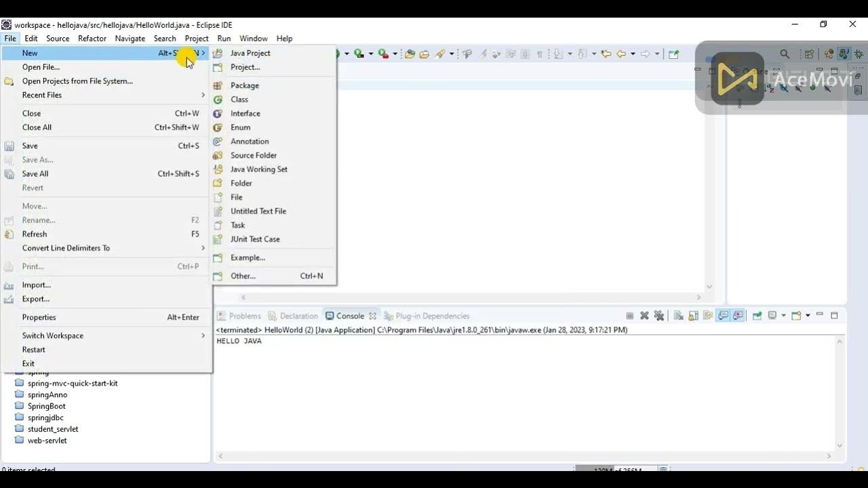Click the Remove Launch X icon in Console
Viewport: 868px width, 488px height.
pos(645,316)
